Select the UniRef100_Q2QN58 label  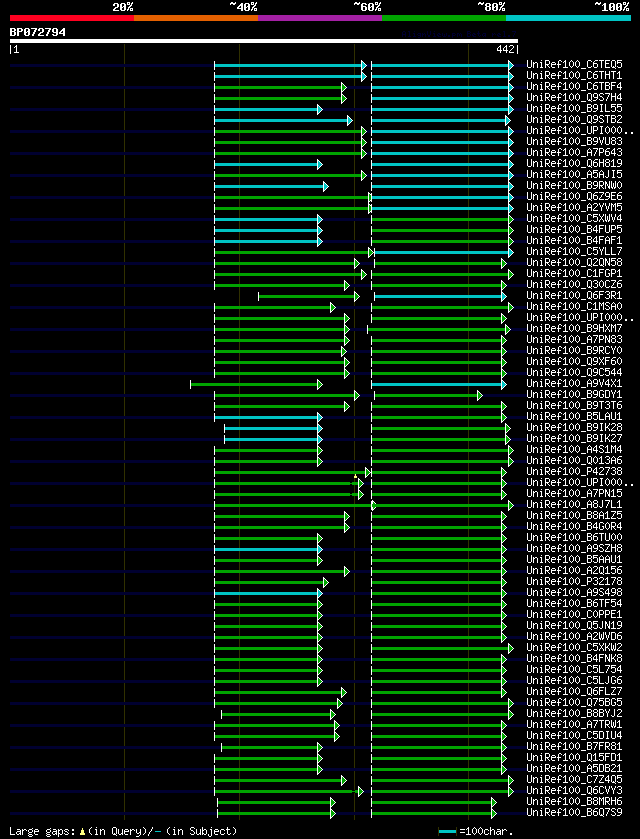574,262
